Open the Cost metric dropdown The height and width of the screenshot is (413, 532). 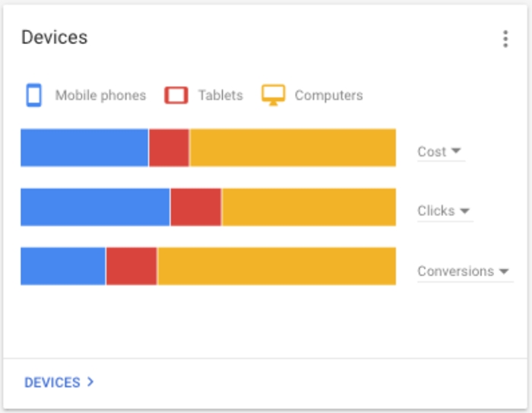tap(440, 151)
